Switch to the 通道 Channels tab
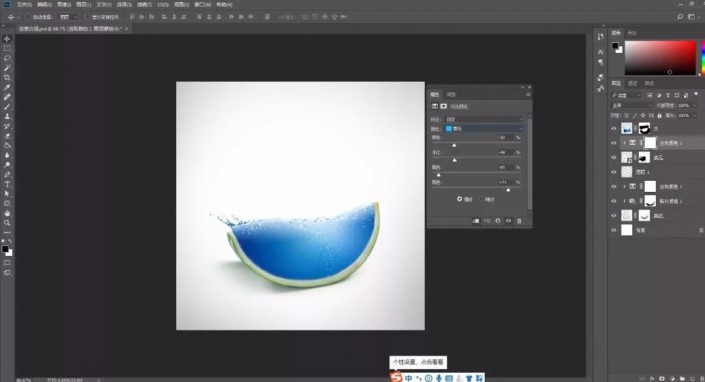This screenshot has height=382, width=705. (x=633, y=84)
